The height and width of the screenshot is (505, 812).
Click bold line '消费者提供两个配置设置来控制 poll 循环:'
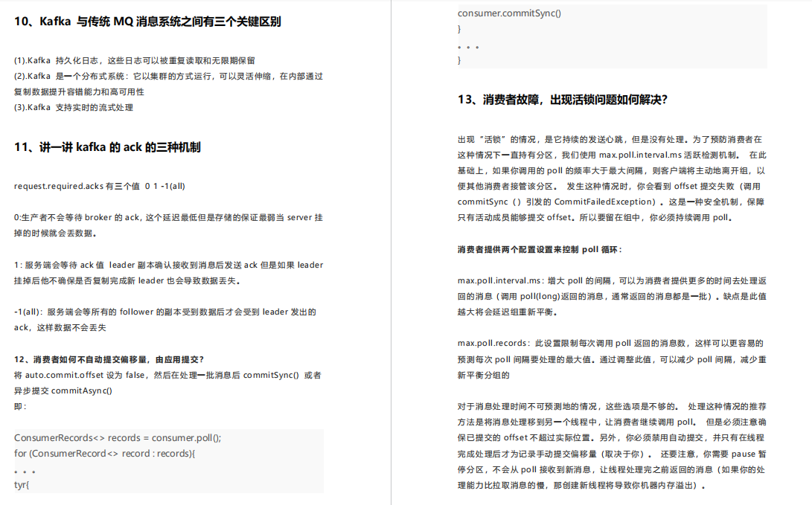click(540, 249)
